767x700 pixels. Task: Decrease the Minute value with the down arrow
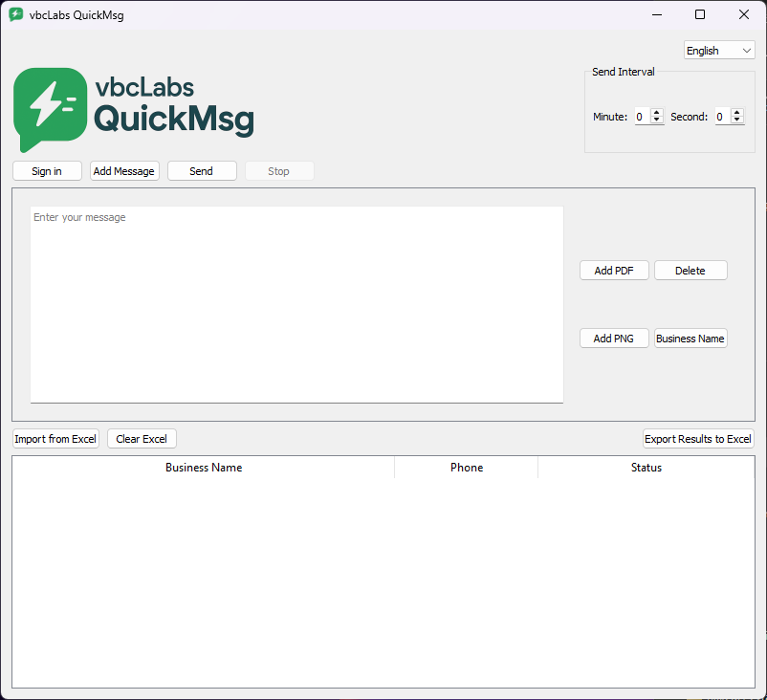pos(656,120)
